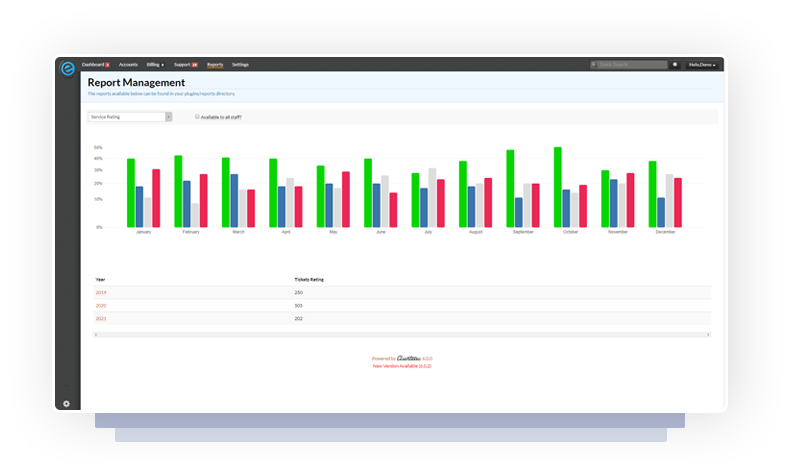Click the blue bar for March
This screenshot has width=793, height=476.
[x=234, y=201]
